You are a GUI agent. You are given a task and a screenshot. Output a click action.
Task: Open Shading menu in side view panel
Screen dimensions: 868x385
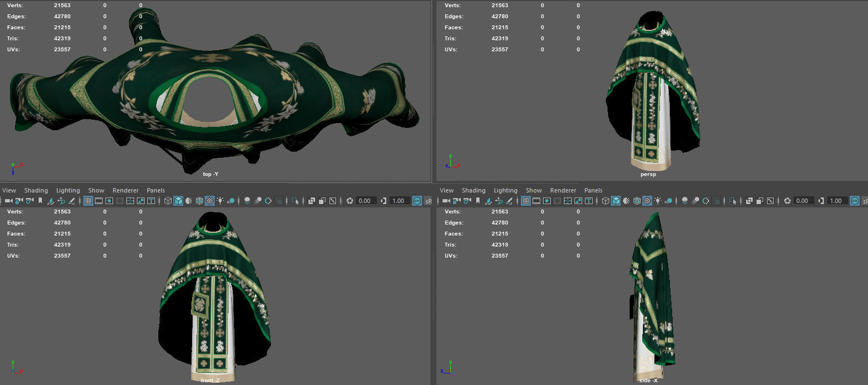coord(473,190)
